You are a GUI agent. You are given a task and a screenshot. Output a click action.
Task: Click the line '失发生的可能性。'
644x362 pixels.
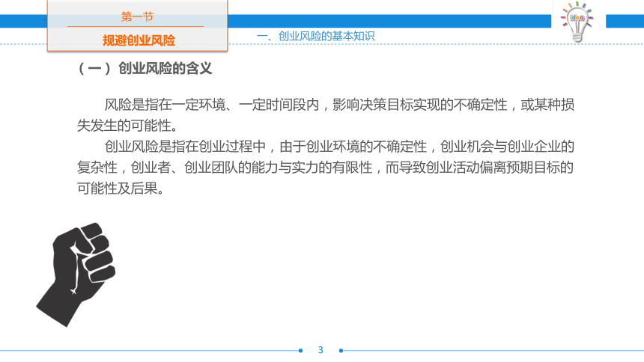coord(127,126)
